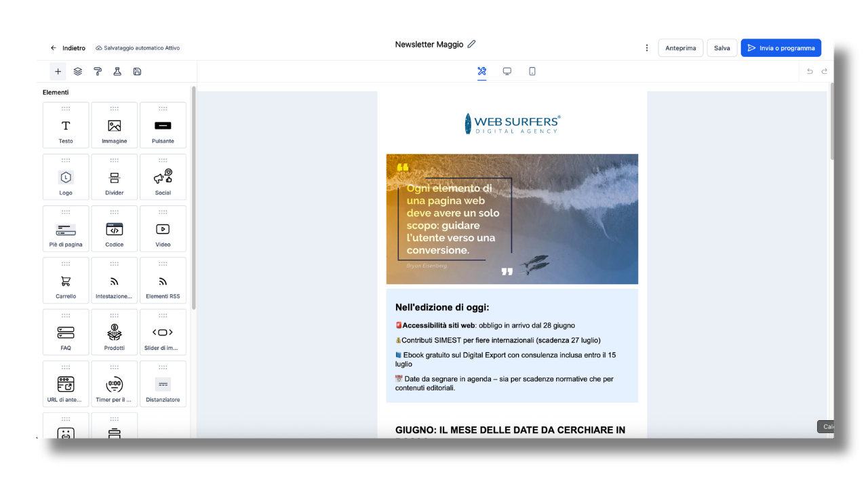Select the Piè di pagina element
The width and height of the screenshot is (868, 488).
(x=66, y=229)
